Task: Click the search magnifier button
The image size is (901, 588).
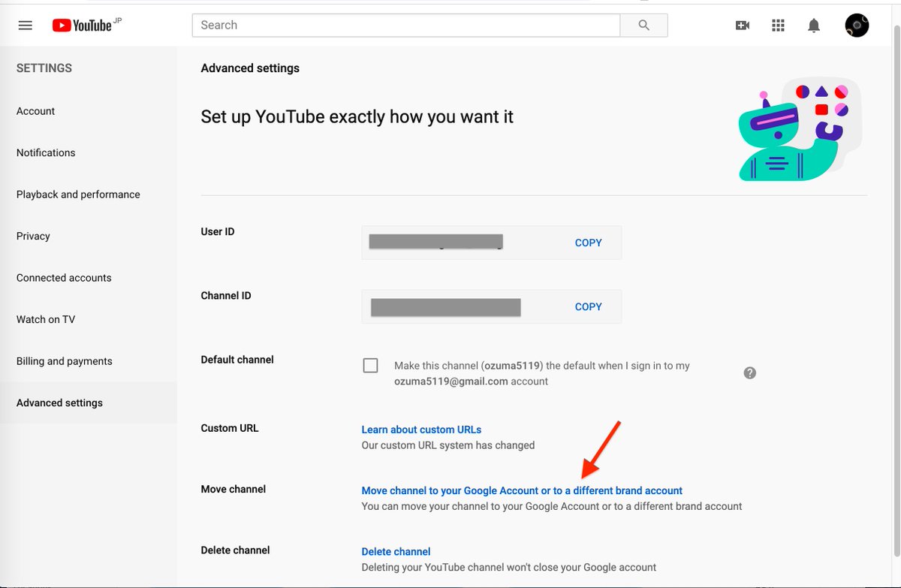Action: 643,25
